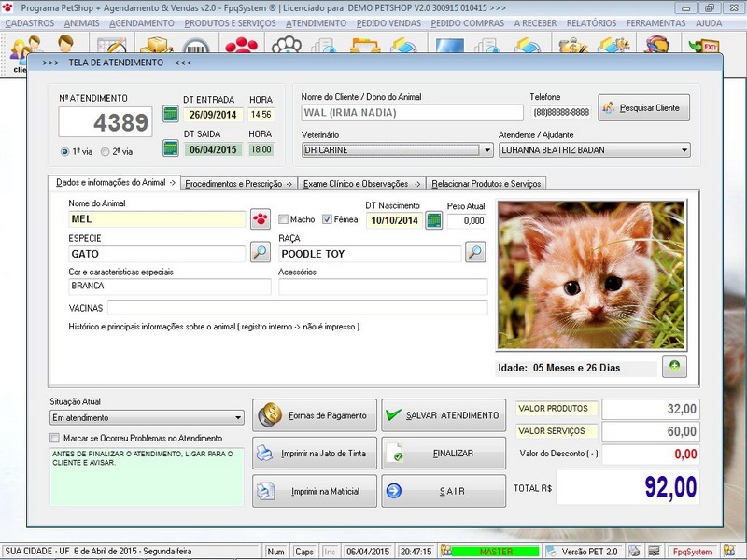This screenshot has width=747, height=560.
Task: Click the Pesquisar Cliente button
Action: pyautogui.click(x=644, y=108)
